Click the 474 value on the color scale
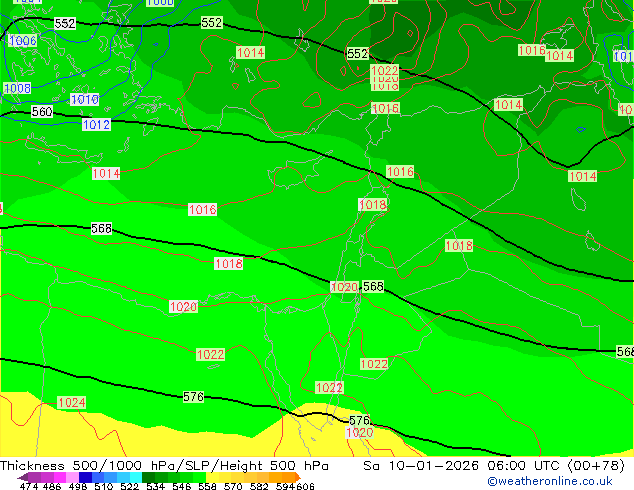Screen dimensions: 634x490 point(29,486)
